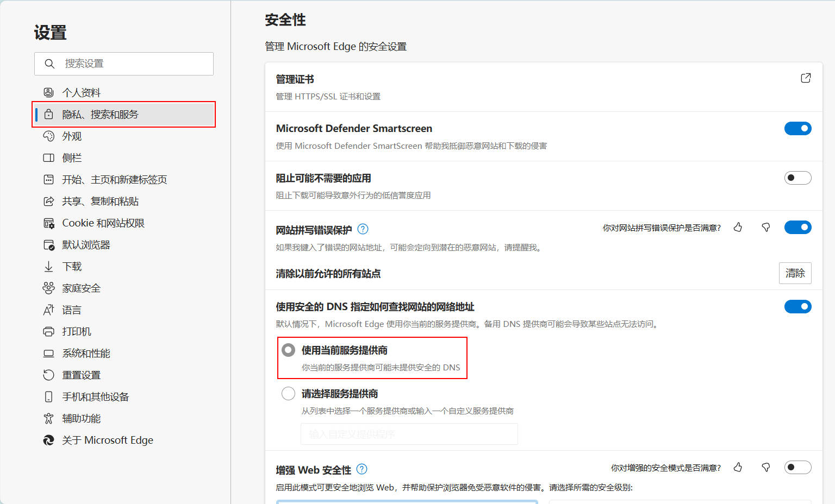Click text 管理 HTTPS/SSL 证书和设置

(x=328, y=97)
